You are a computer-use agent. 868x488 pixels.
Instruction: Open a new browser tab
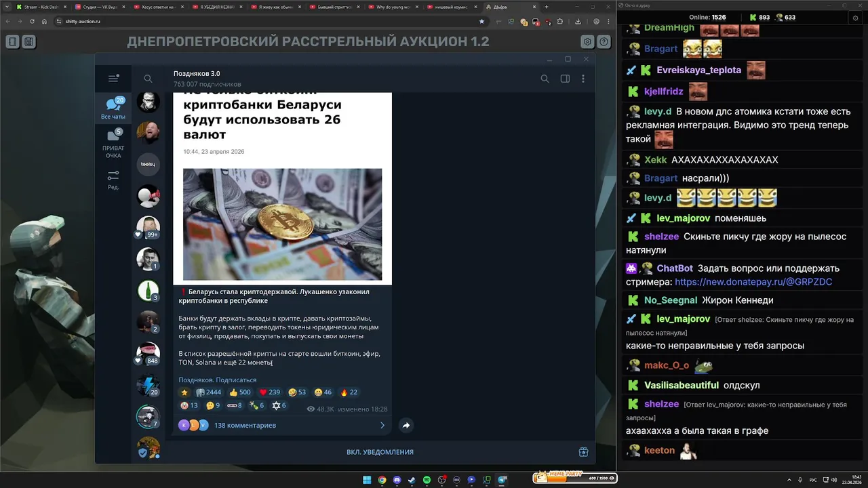click(547, 7)
